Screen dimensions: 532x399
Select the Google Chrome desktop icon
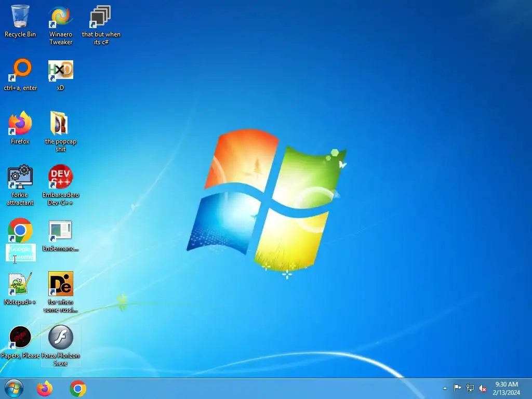click(20, 230)
